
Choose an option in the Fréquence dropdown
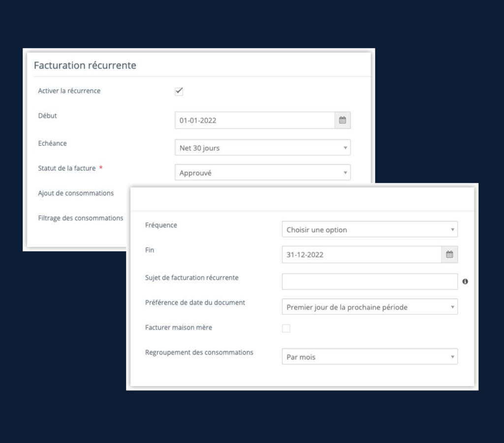(x=370, y=229)
